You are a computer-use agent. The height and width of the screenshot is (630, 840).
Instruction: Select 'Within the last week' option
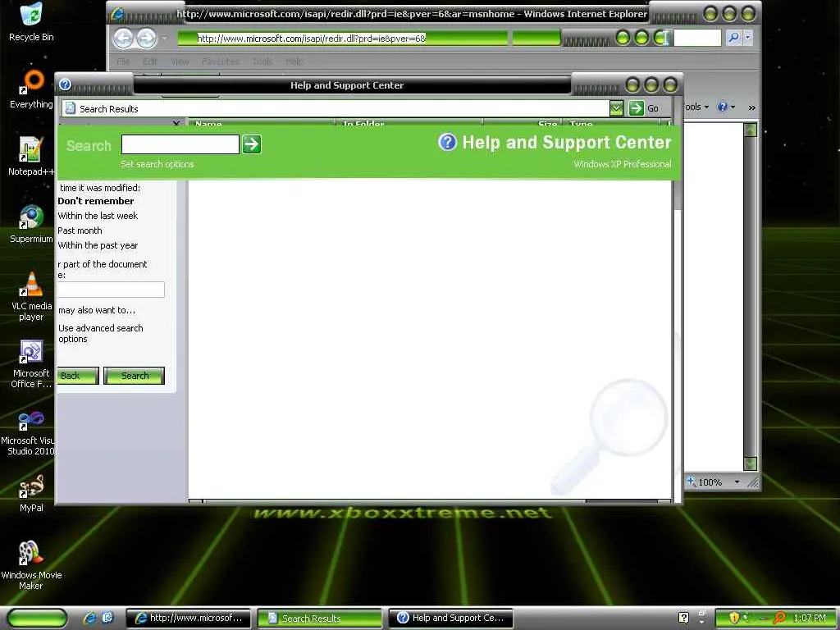(98, 216)
